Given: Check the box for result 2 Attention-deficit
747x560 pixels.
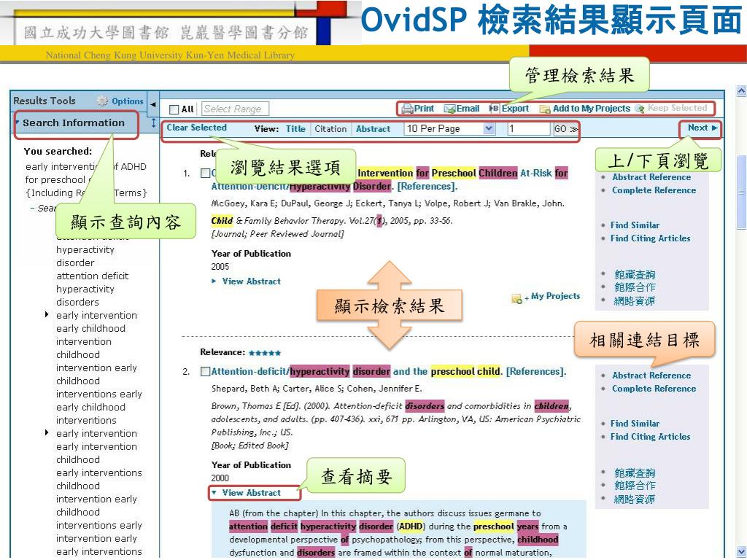Looking at the screenshot, I should (x=205, y=371).
